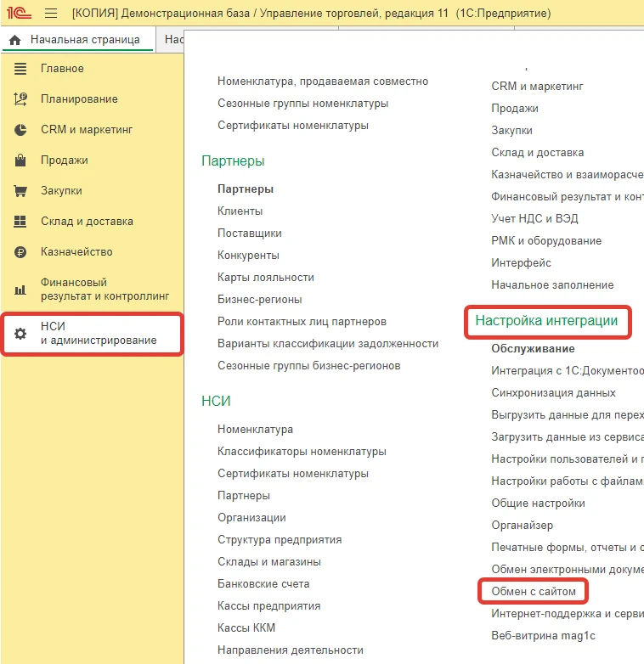This screenshot has width=644, height=664.
Task: Switch to the Начальная страница tab
Action: point(77,40)
